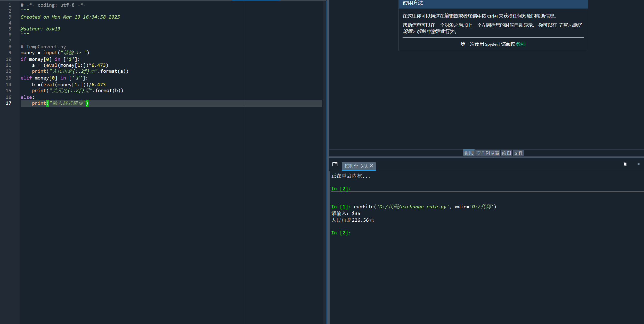Image resolution: width=644 pixels, height=324 pixels.
Task: Open the 文件 pane tab
Action: 518,153
